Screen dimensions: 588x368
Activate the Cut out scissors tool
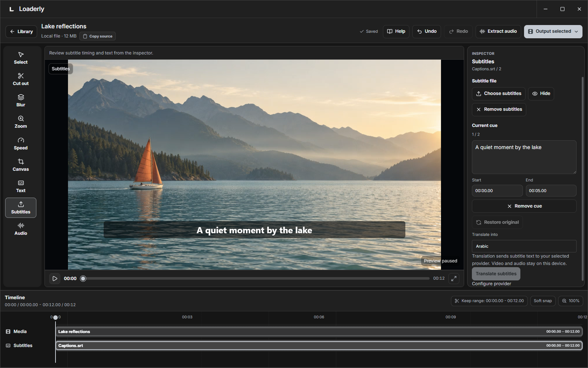(x=21, y=79)
